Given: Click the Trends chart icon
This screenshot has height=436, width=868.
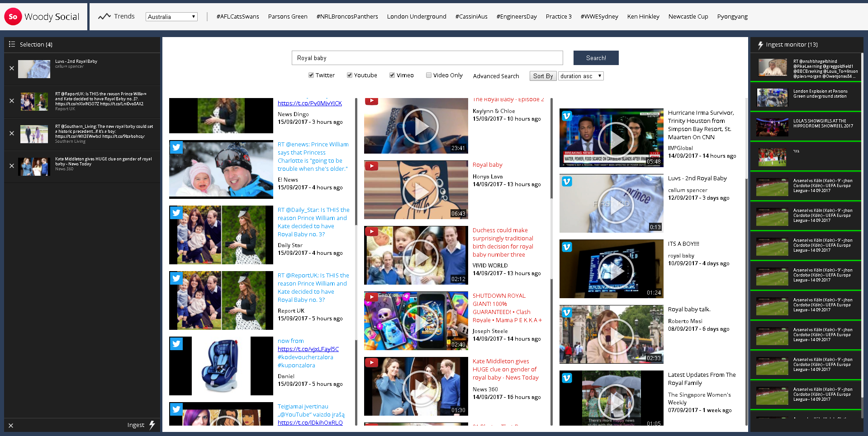Looking at the screenshot, I should tap(104, 16).
